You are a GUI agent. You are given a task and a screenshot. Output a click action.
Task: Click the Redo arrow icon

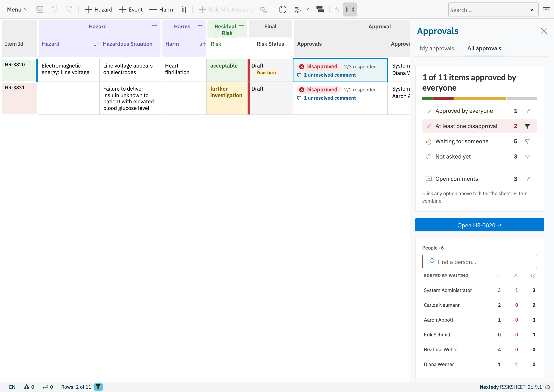click(x=70, y=10)
